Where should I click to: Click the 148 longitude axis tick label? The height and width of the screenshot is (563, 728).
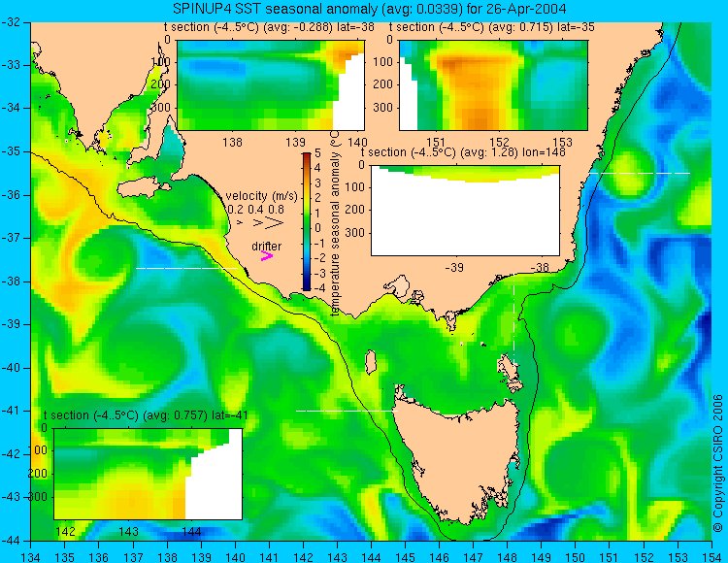pyautogui.click(x=507, y=556)
